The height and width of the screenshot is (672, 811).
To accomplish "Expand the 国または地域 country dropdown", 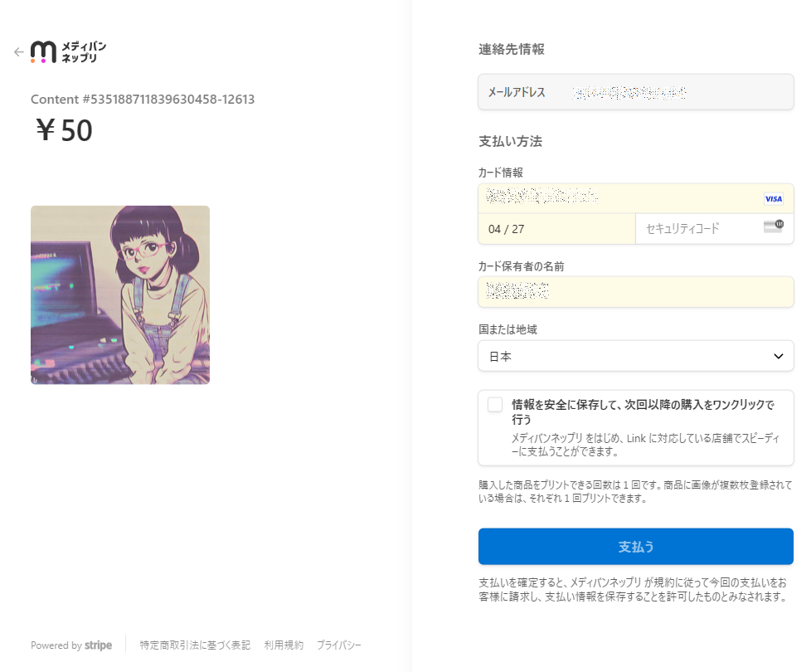I will [x=635, y=356].
